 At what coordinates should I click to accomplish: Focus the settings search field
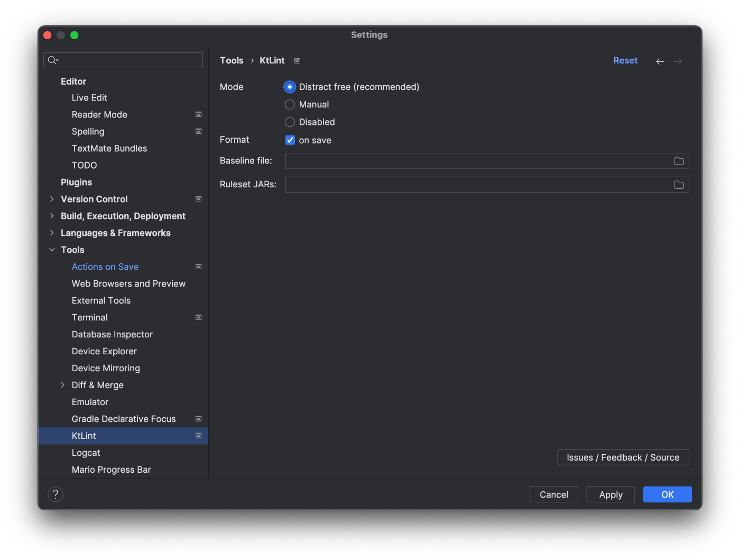coord(123,60)
